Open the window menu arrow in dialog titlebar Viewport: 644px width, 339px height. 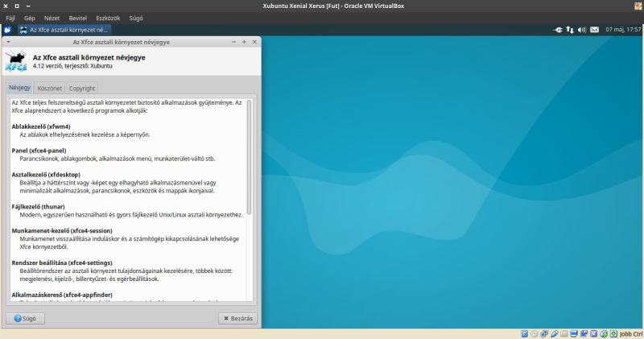coord(8,42)
